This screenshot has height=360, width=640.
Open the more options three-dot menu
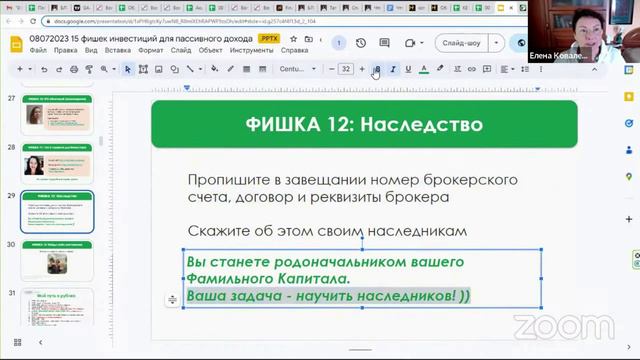click(541, 69)
